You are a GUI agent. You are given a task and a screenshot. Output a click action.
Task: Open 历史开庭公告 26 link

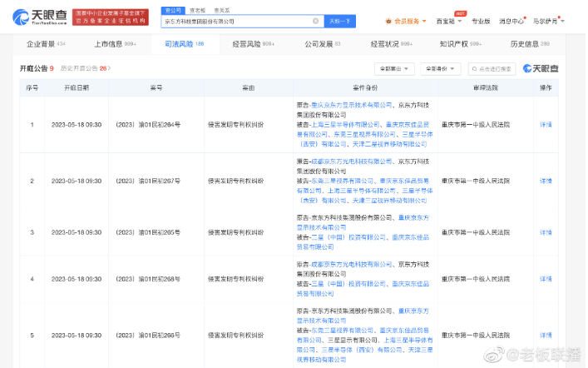coord(86,68)
